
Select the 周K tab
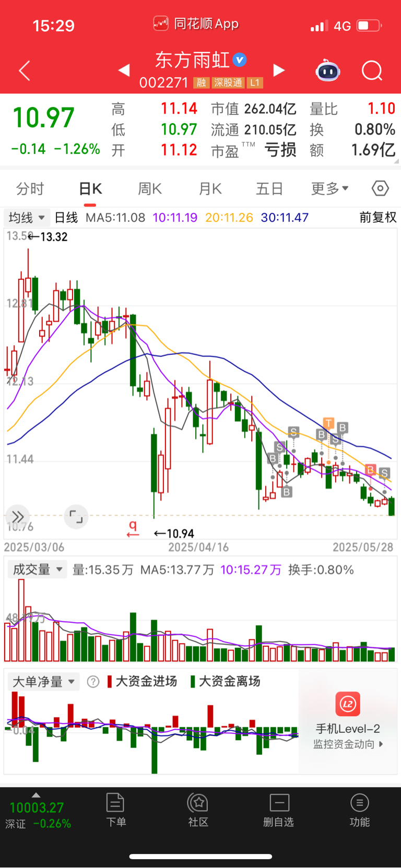tap(150, 188)
